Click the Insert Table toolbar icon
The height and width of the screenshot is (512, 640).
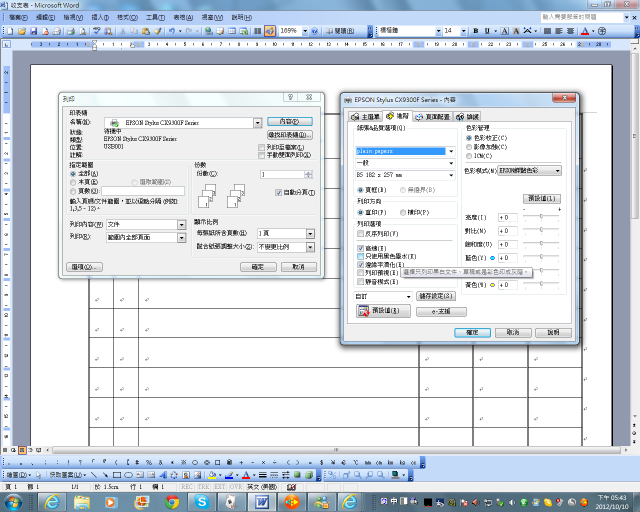click(232, 31)
